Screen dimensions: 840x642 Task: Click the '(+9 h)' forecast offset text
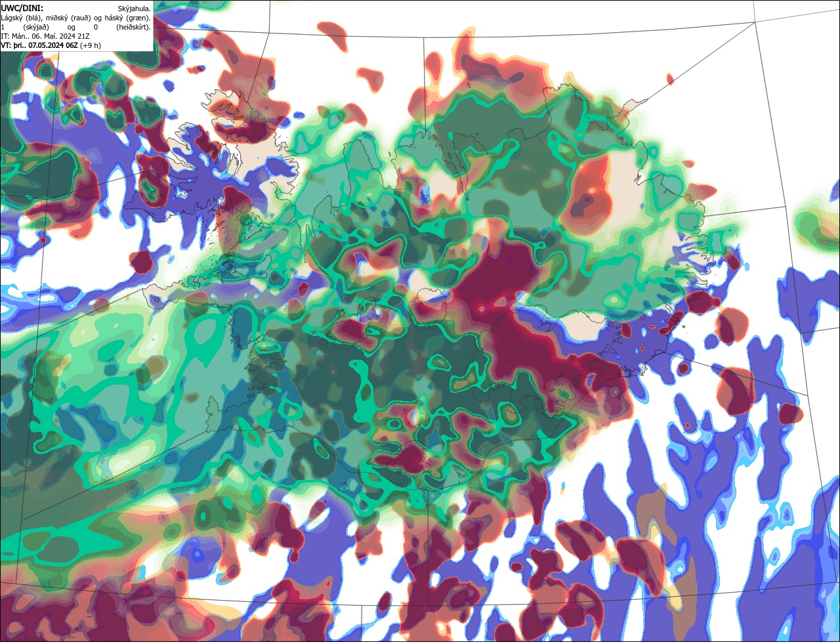(91, 46)
